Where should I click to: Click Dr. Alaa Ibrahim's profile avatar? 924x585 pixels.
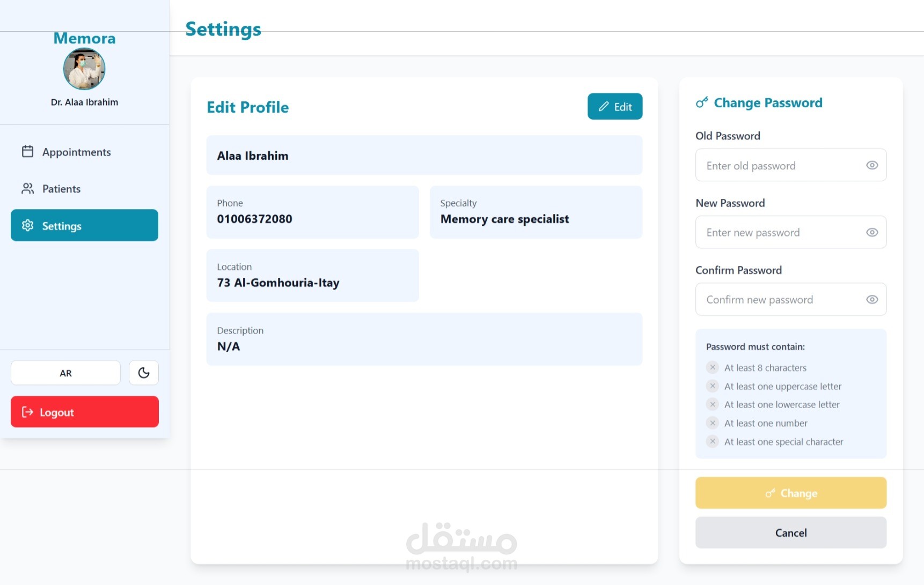tap(84, 69)
